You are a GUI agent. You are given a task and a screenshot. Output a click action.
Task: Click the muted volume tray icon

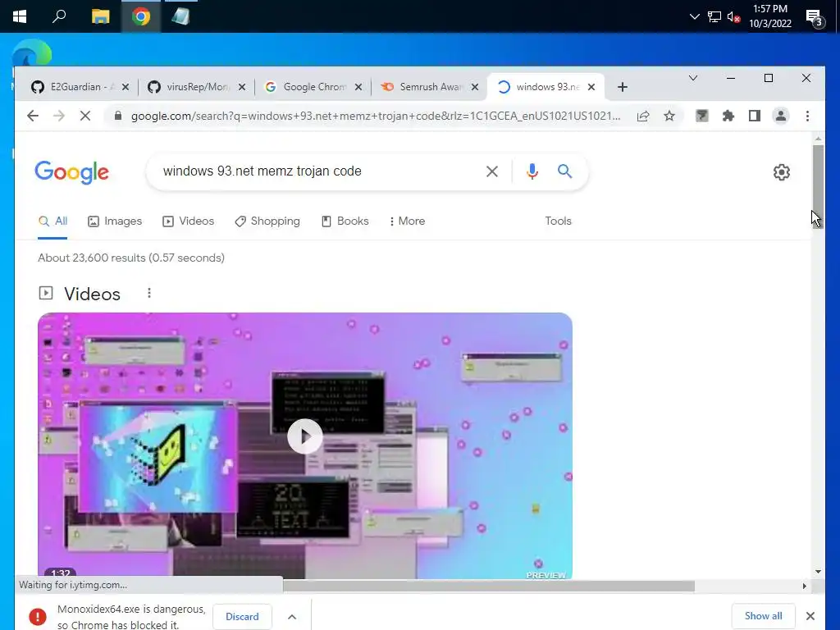(733, 16)
